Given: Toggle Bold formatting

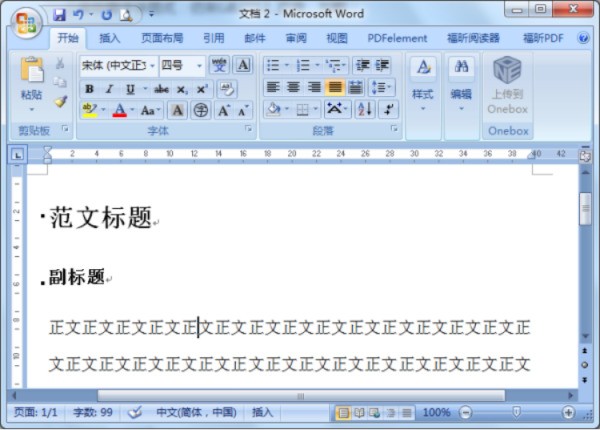Looking at the screenshot, I should tap(89, 89).
